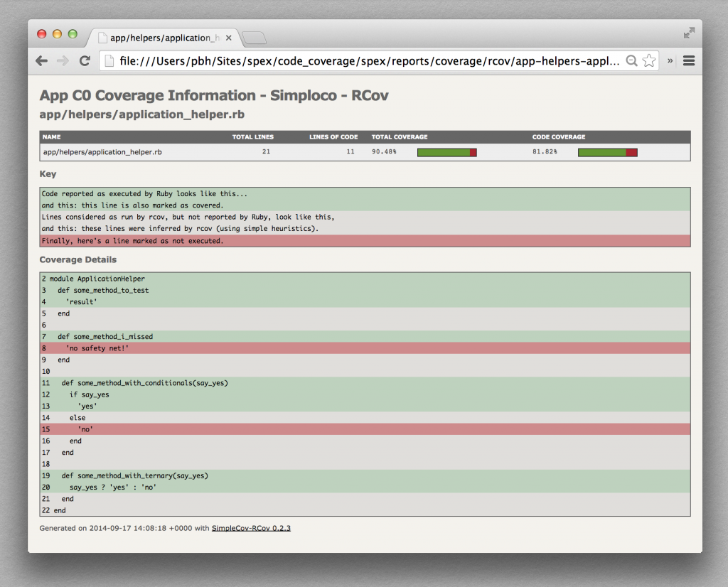Click code line 14 else

[x=365, y=418]
